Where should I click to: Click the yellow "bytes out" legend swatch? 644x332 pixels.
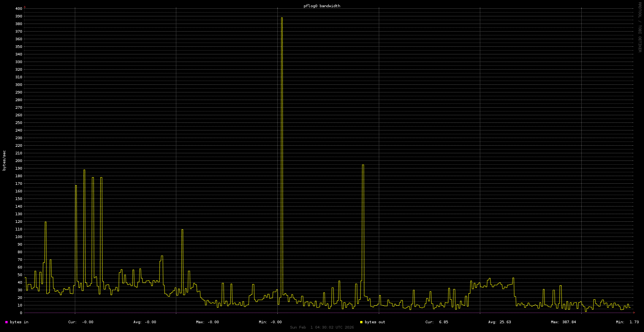pyautogui.click(x=361, y=322)
